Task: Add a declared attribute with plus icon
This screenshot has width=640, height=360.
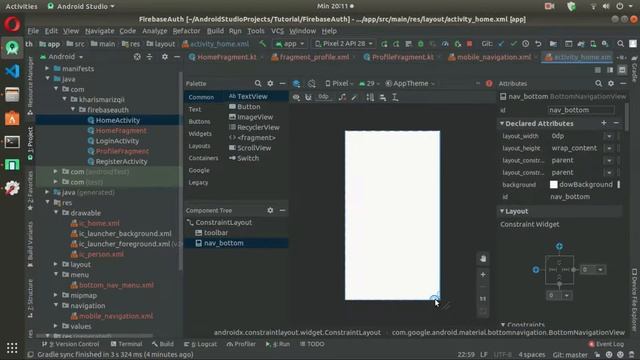Action: 604,123
